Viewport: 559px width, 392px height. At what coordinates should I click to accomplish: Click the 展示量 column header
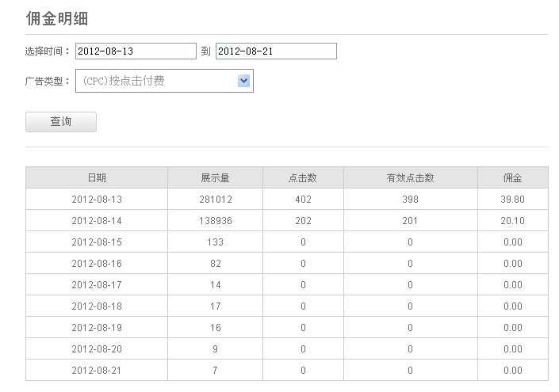click(x=216, y=177)
